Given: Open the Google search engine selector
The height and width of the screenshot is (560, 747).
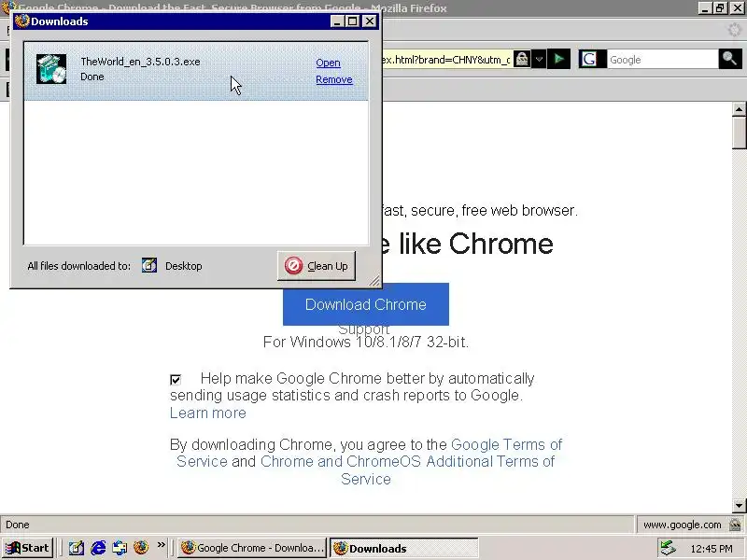Looking at the screenshot, I should tap(591, 60).
